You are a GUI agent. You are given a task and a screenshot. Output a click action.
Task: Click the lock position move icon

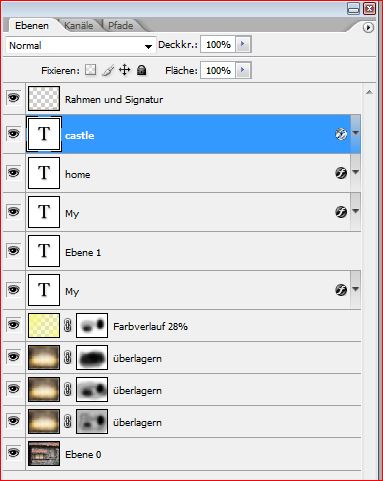[124, 70]
